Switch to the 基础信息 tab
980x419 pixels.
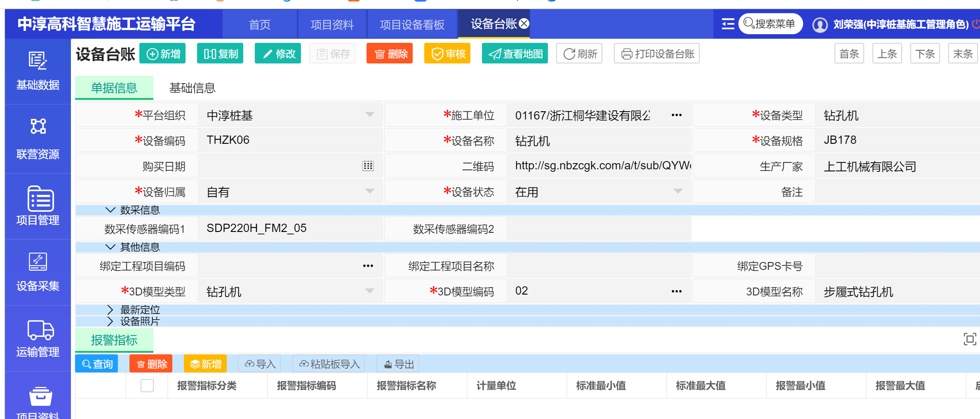pos(192,88)
